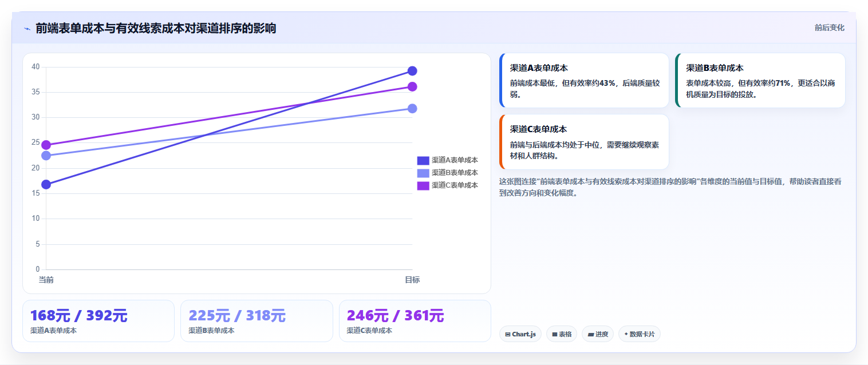Image resolution: width=868 pixels, height=365 pixels.
Task: Select 渠道C current data point at 当前
Action: click(46, 145)
